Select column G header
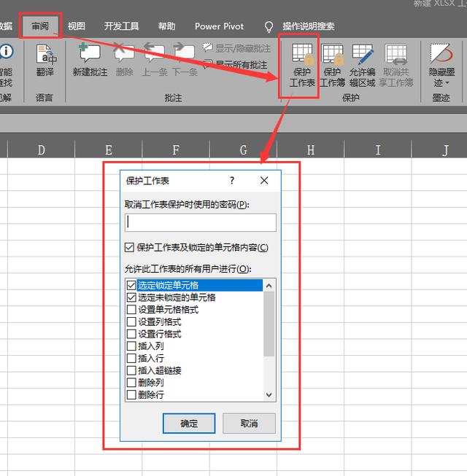The height and width of the screenshot is (476, 467). [244, 149]
